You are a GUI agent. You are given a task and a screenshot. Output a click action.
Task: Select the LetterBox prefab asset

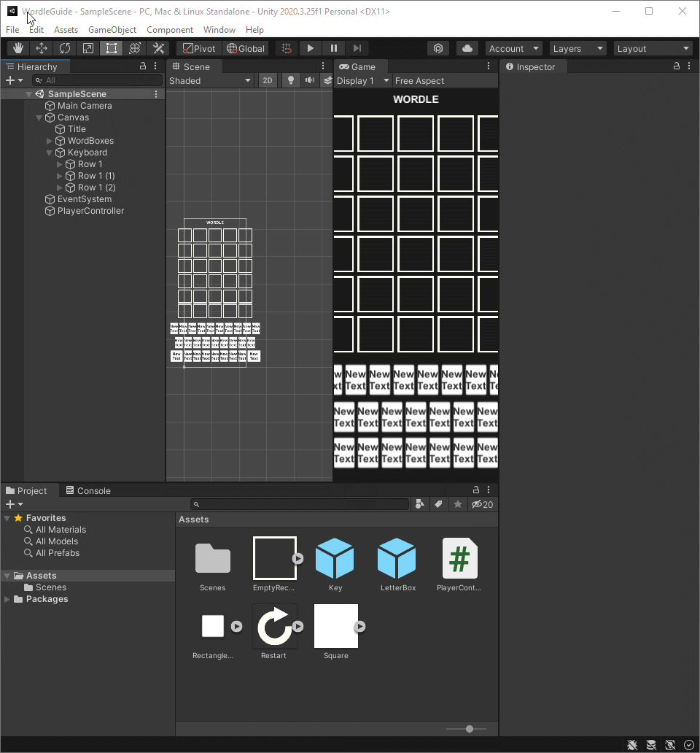tap(397, 564)
